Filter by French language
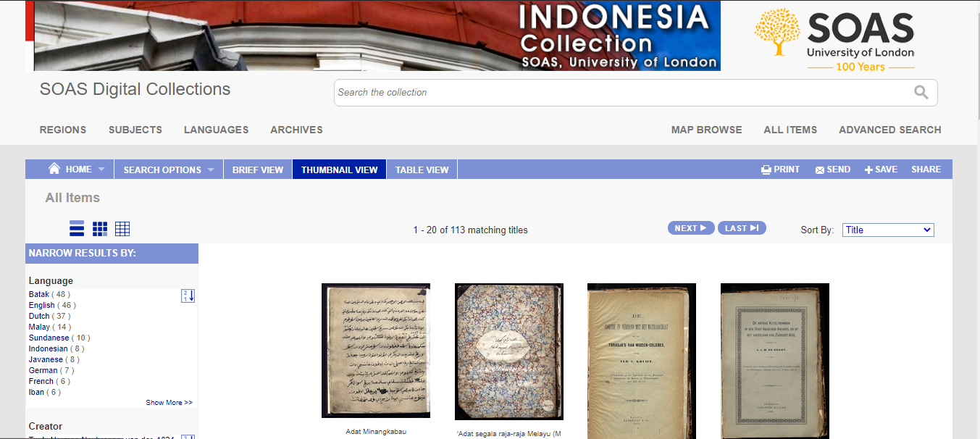 click(x=41, y=381)
